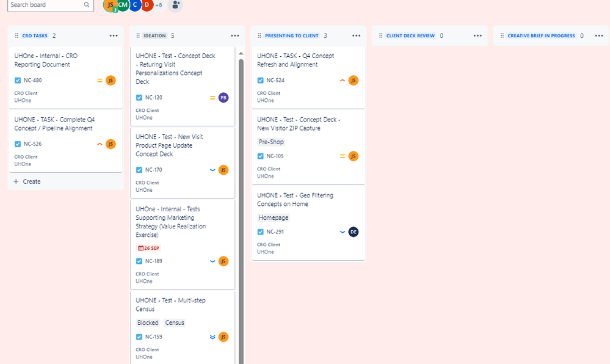This screenshot has height=364, width=610.
Task: Click Create in the CRO Tasks column
Action: click(28, 182)
